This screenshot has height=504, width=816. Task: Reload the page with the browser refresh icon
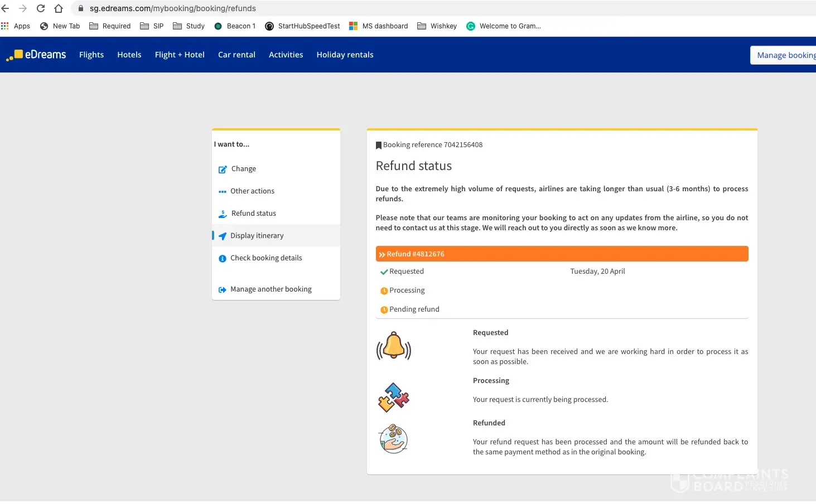pos(41,8)
